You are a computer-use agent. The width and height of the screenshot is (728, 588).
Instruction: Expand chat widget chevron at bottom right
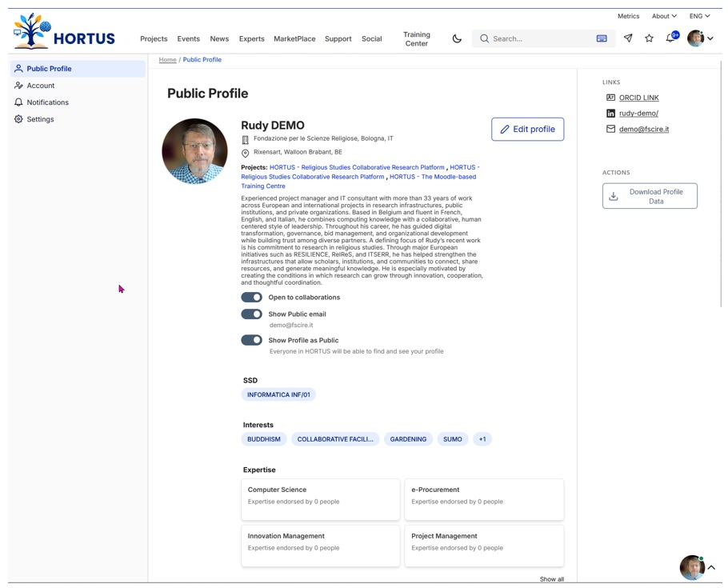pyautogui.click(x=711, y=567)
